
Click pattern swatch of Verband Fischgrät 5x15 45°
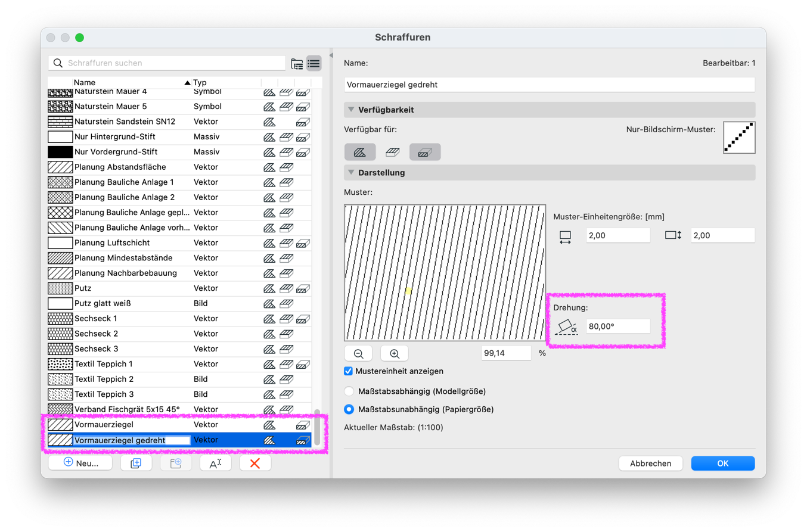coord(60,409)
